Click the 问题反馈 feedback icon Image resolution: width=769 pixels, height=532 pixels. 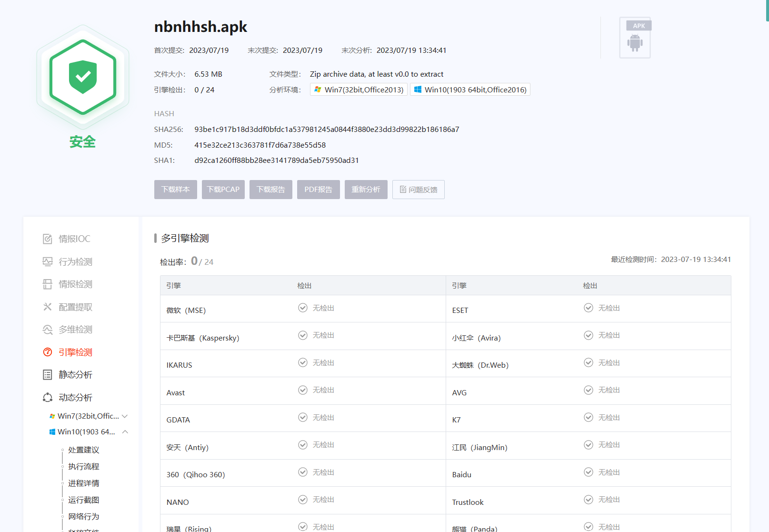click(x=402, y=189)
